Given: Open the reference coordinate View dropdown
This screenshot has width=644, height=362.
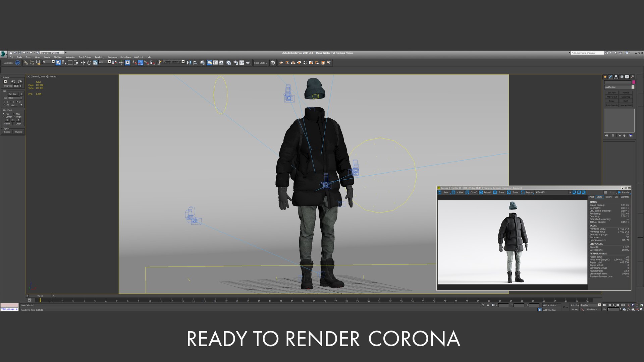Looking at the screenshot, I should click(105, 62).
